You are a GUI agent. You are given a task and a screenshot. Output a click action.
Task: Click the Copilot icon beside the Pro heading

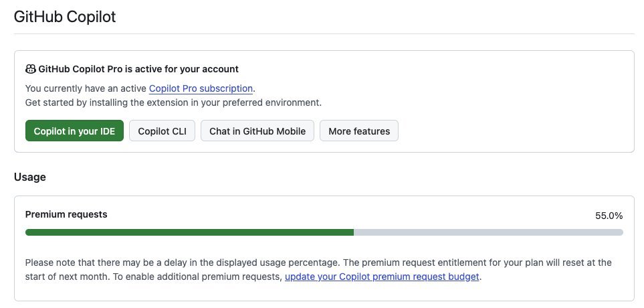30,69
